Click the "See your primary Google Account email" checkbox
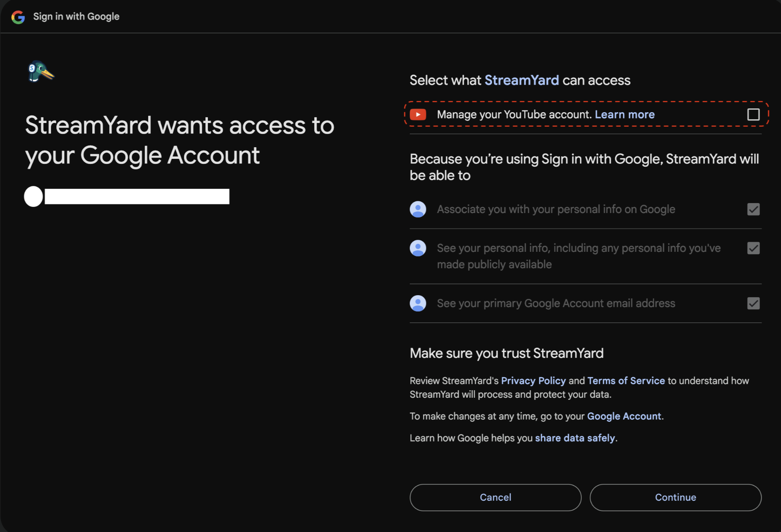This screenshot has width=781, height=532. click(753, 304)
